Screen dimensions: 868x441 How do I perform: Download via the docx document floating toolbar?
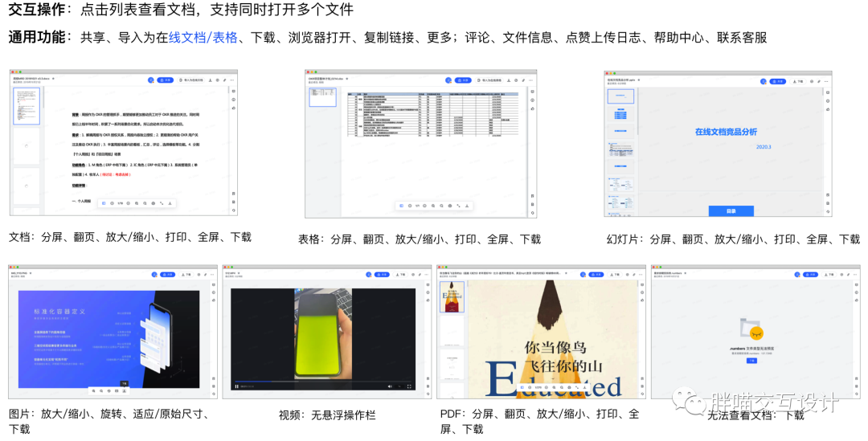coord(170,203)
